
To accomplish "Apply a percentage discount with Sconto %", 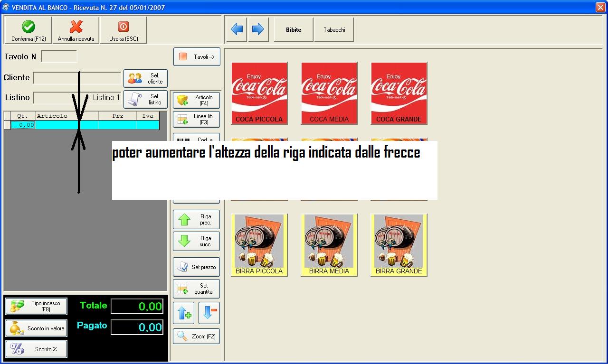I will click(x=37, y=349).
